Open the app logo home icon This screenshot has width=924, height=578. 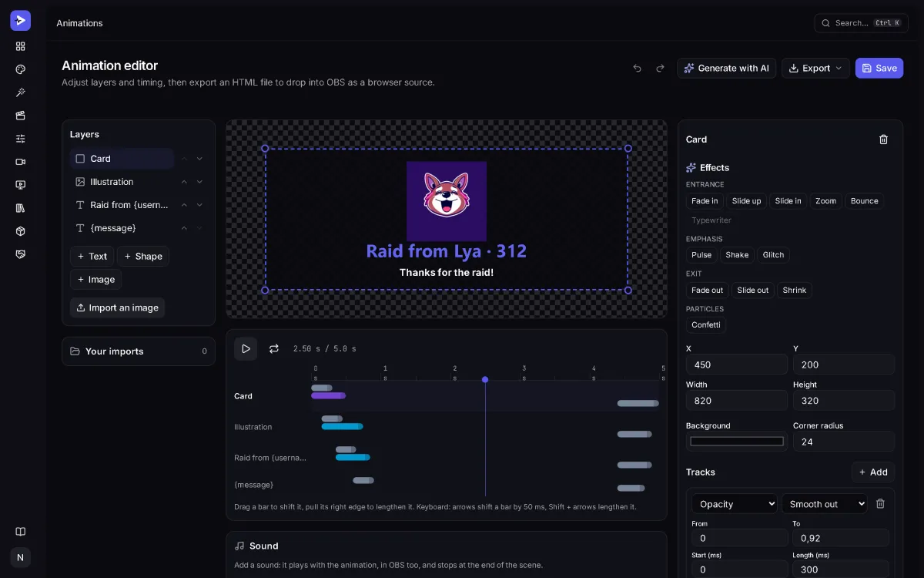pyautogui.click(x=21, y=21)
